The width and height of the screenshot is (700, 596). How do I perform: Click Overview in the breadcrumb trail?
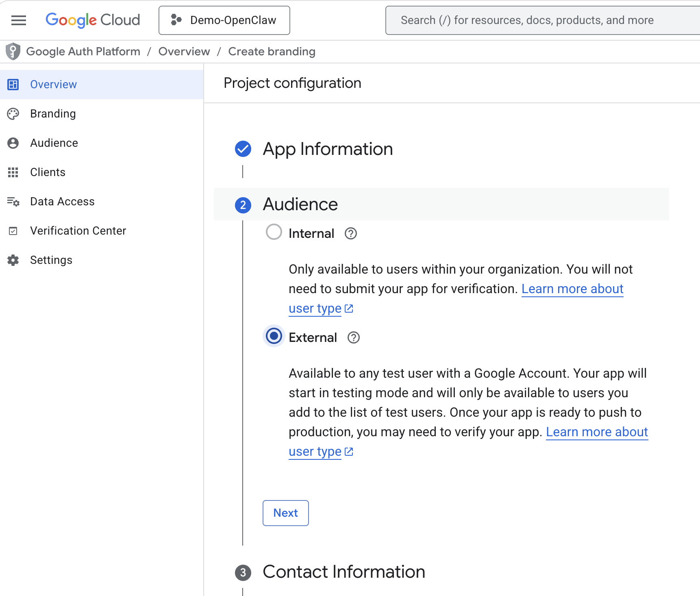pos(184,51)
